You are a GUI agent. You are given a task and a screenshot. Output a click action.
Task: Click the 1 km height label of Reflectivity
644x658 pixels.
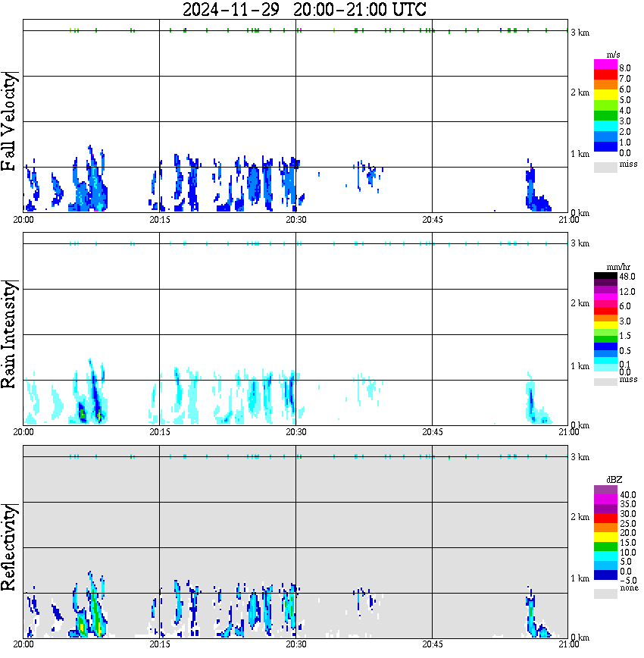point(580,578)
